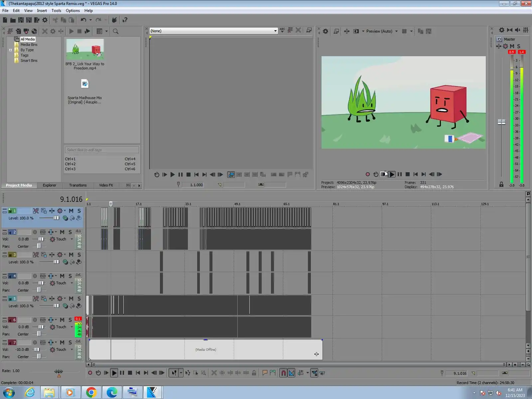Image resolution: width=532 pixels, height=399 pixels.
Task: Open Touch automation dropdown on track 2
Action: 71,239
